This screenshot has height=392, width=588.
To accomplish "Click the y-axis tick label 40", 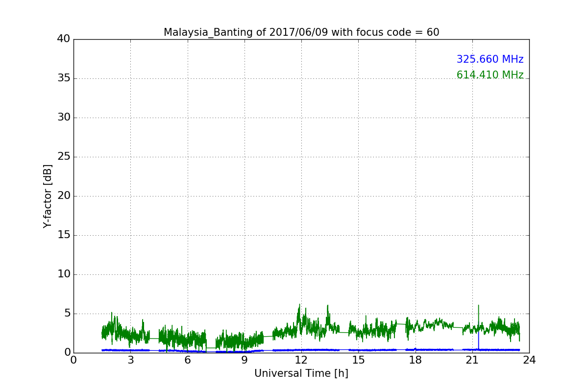I will pyautogui.click(x=64, y=39).
